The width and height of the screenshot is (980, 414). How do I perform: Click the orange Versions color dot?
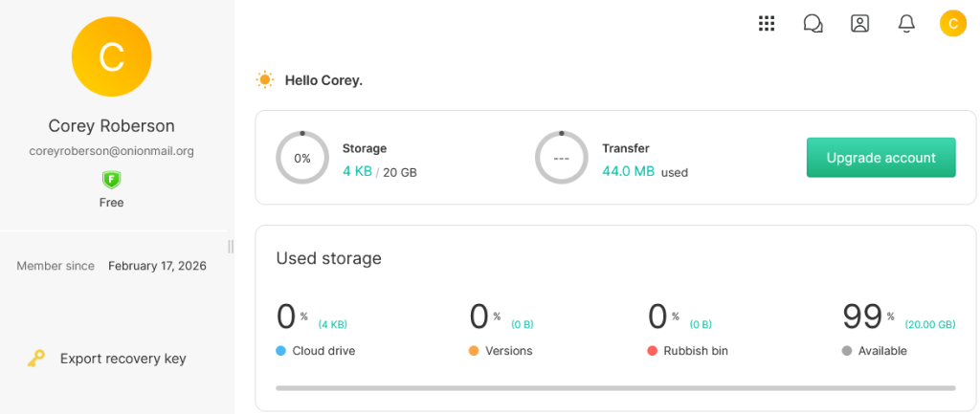tap(474, 351)
